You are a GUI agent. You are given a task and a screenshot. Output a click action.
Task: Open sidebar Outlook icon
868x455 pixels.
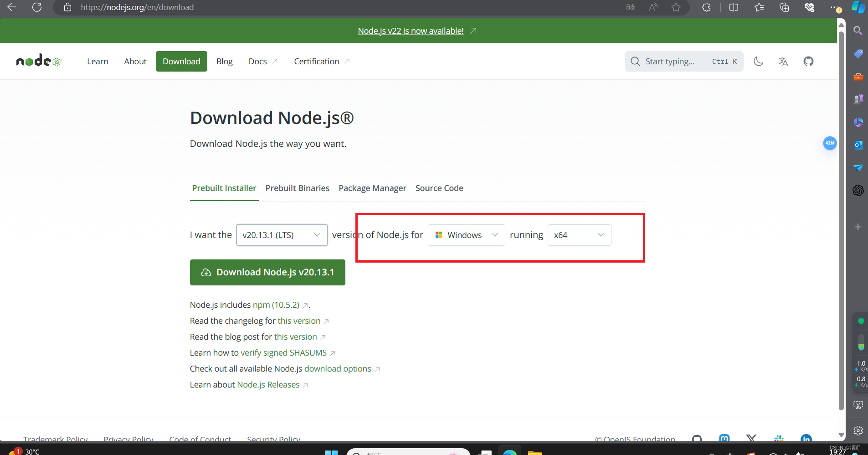pyautogui.click(x=858, y=145)
